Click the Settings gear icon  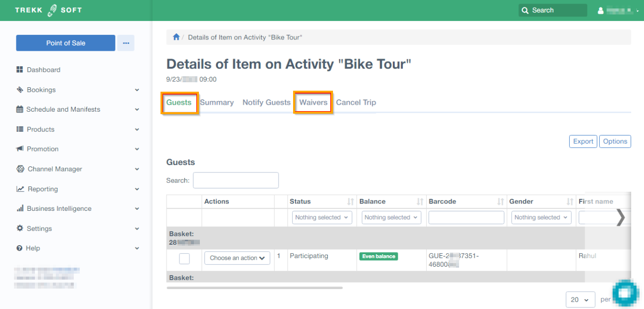click(20, 228)
